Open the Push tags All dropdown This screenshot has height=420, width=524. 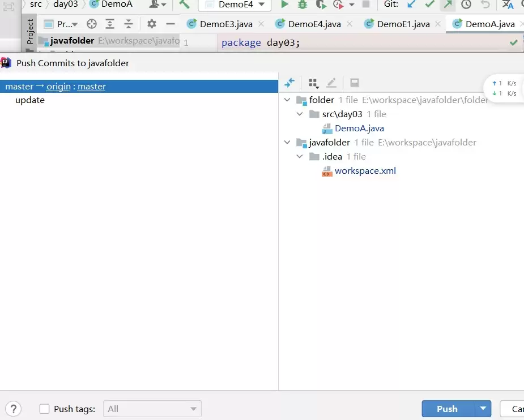click(153, 409)
